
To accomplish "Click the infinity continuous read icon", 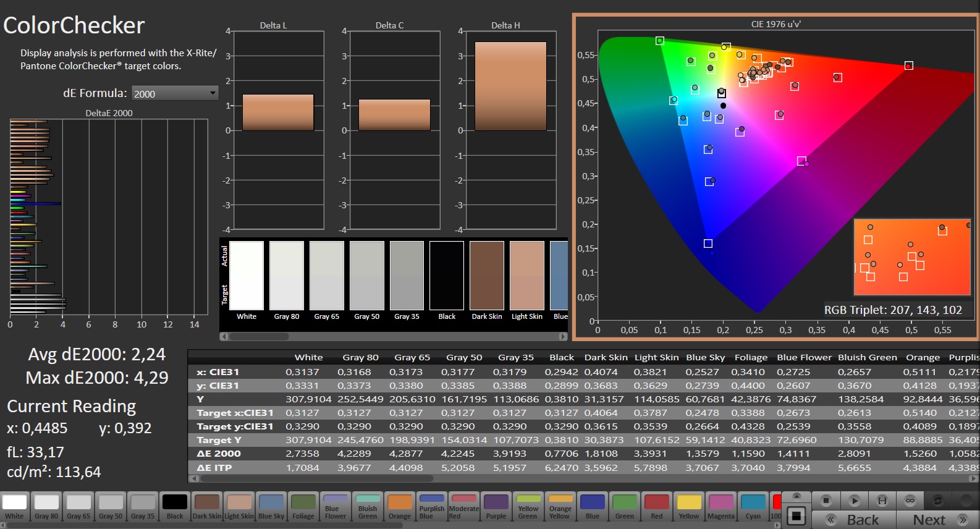I will (x=910, y=500).
